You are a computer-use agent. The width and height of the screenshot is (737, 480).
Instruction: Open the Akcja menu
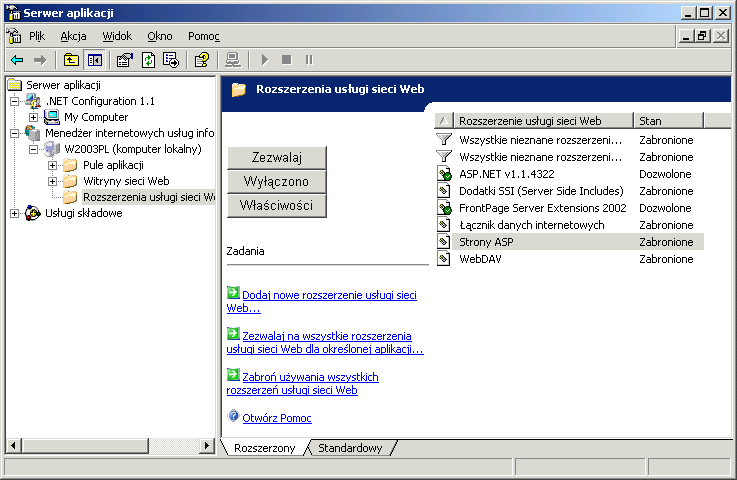[73, 36]
